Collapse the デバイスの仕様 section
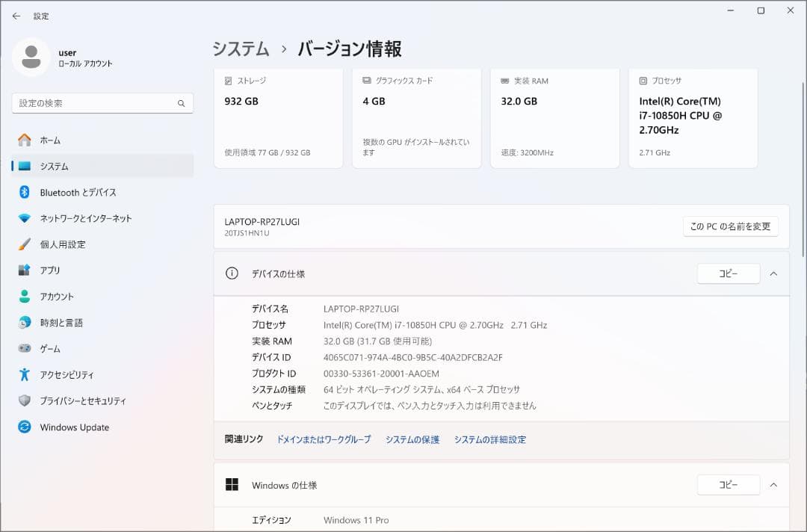This screenshot has height=532, width=807. click(x=774, y=273)
